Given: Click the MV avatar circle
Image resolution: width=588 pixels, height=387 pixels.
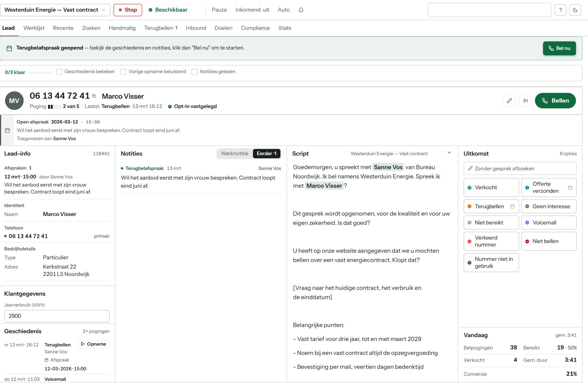Looking at the screenshot, I should coord(14,101).
